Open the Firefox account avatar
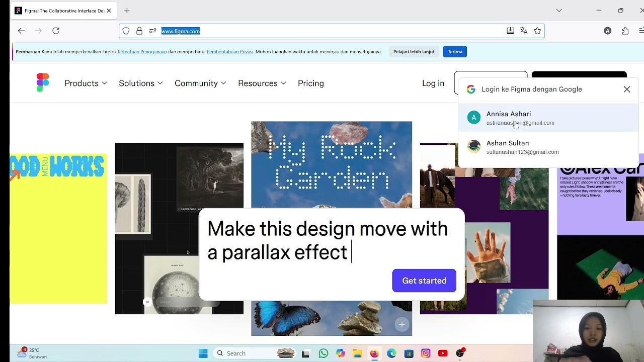Screen dimensions: 644x362 [x=608, y=31]
